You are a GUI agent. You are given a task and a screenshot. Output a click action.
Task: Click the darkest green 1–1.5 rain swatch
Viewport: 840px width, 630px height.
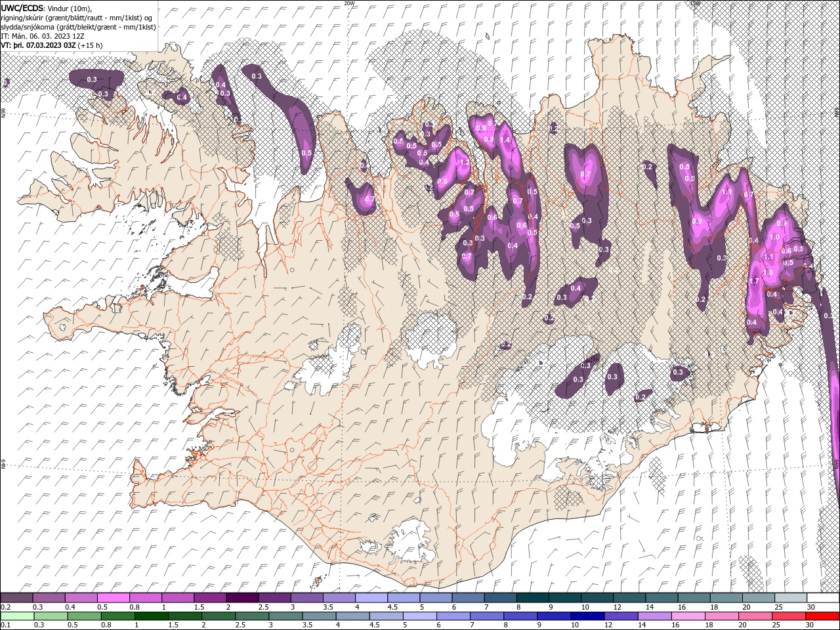click(x=152, y=616)
